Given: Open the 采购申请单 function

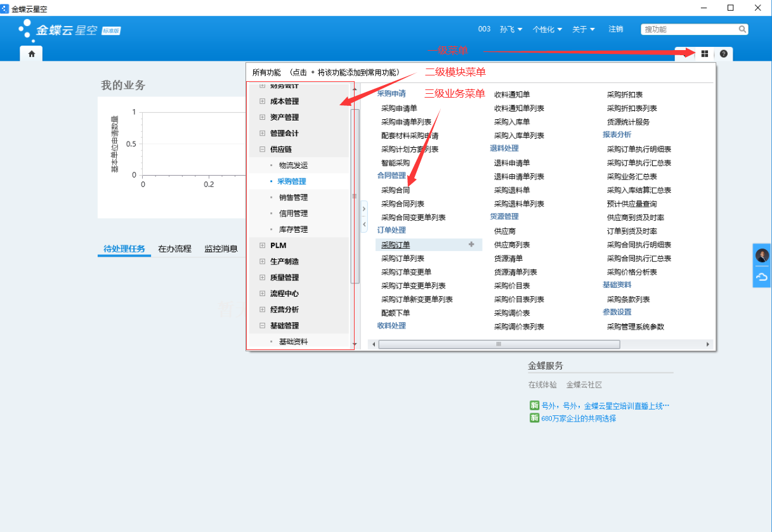Looking at the screenshot, I should [x=399, y=108].
